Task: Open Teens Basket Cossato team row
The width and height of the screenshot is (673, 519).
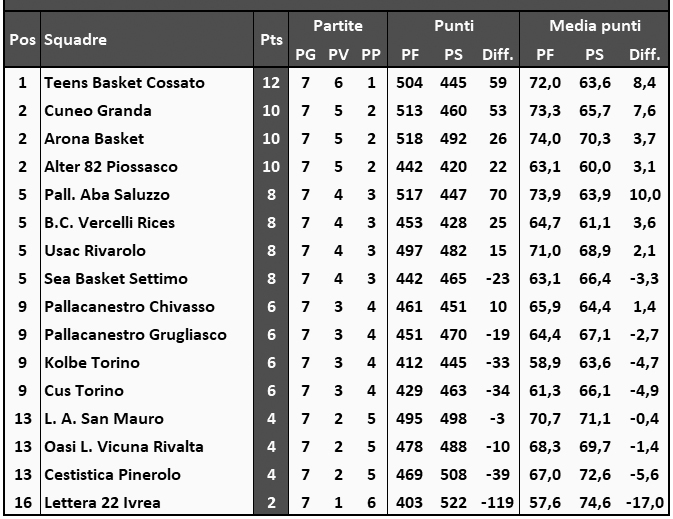Action: (x=124, y=83)
